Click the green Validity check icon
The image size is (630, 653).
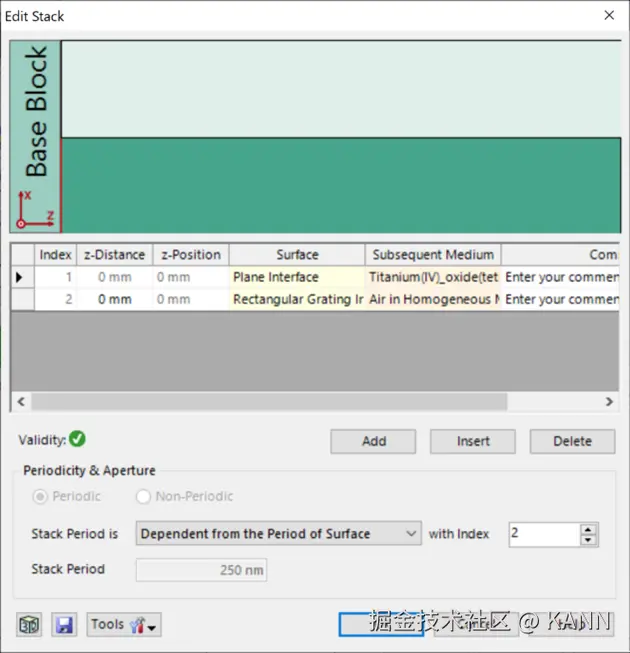(77, 439)
